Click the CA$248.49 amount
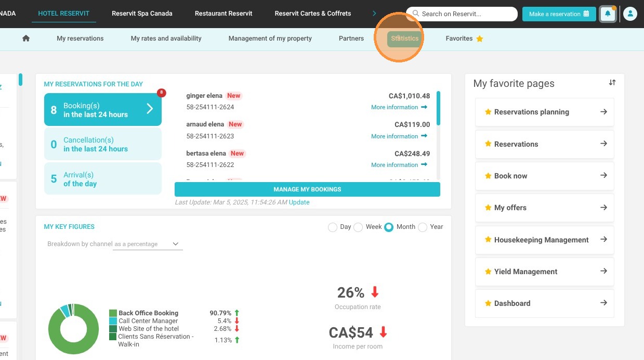This screenshot has width=644, height=360. point(412,153)
